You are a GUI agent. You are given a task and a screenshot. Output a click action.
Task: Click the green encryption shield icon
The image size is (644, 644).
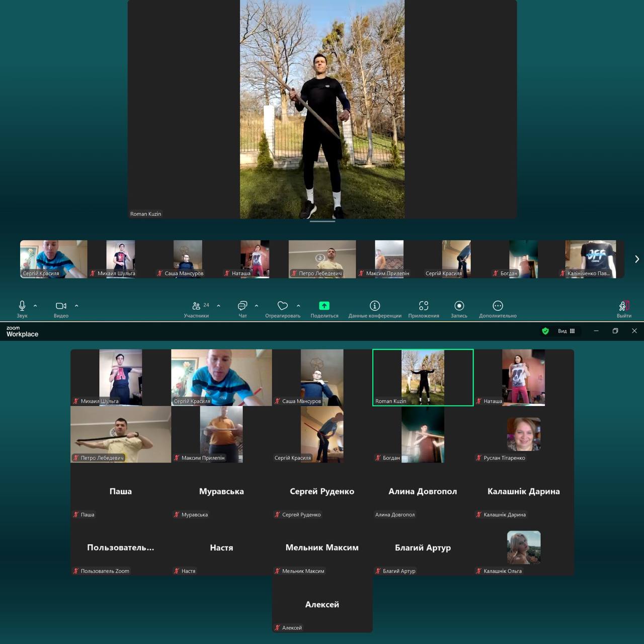(x=545, y=331)
